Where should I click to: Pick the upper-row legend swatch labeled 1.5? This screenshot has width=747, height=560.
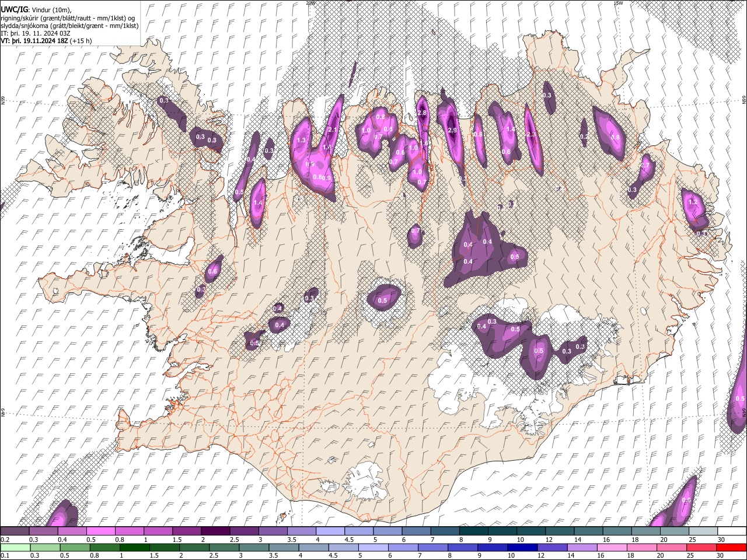[x=186, y=531]
